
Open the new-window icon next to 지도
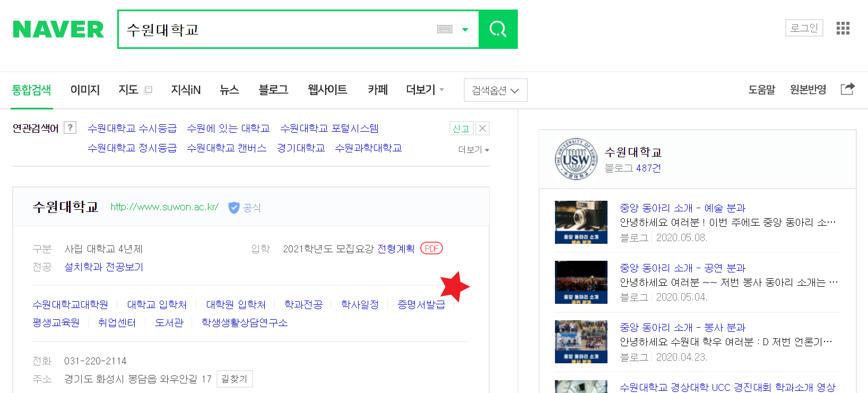(148, 90)
